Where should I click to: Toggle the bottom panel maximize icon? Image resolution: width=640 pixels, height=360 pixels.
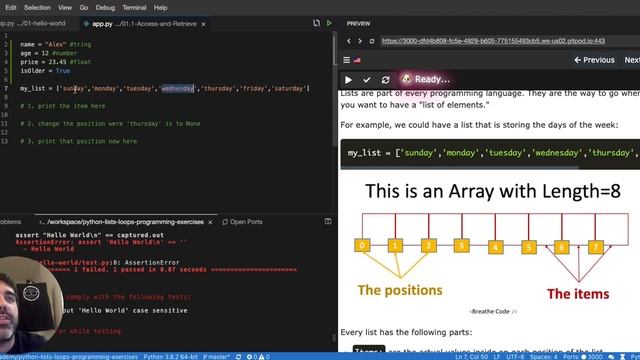pos(328,221)
